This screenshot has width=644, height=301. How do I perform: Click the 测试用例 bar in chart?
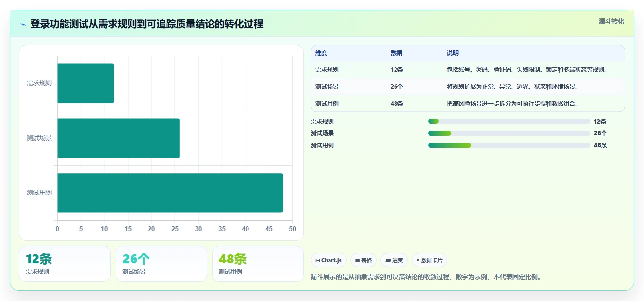click(170, 193)
